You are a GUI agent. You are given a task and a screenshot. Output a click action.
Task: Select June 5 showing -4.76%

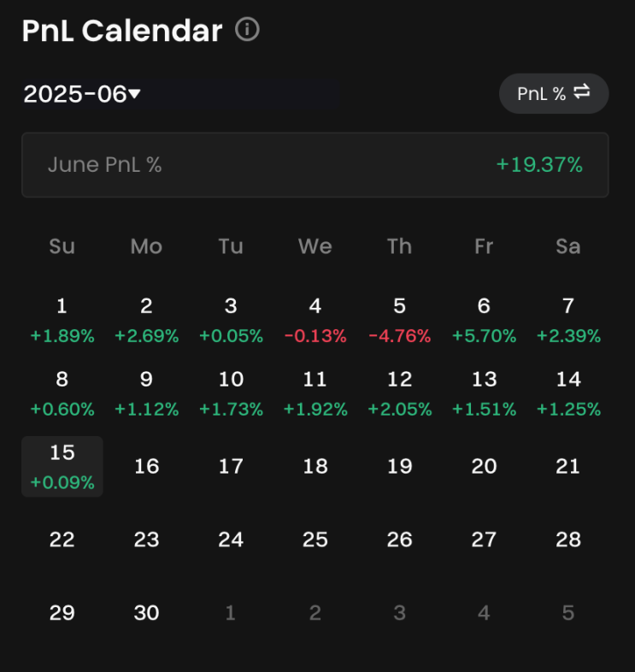click(399, 320)
